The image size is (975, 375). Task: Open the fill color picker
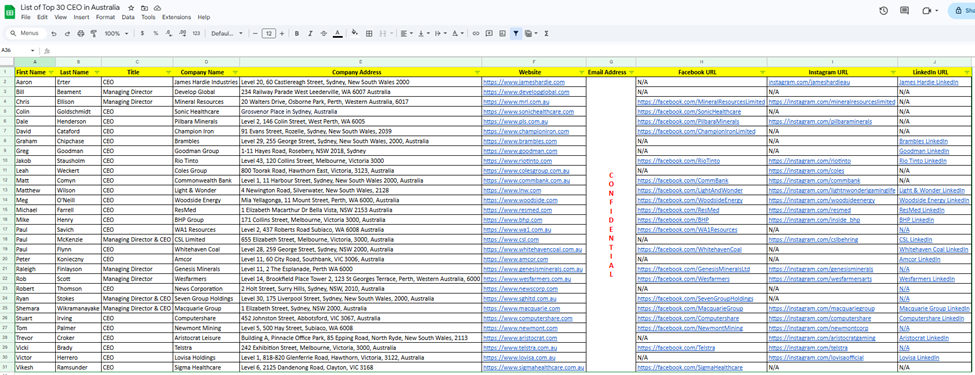[354, 33]
